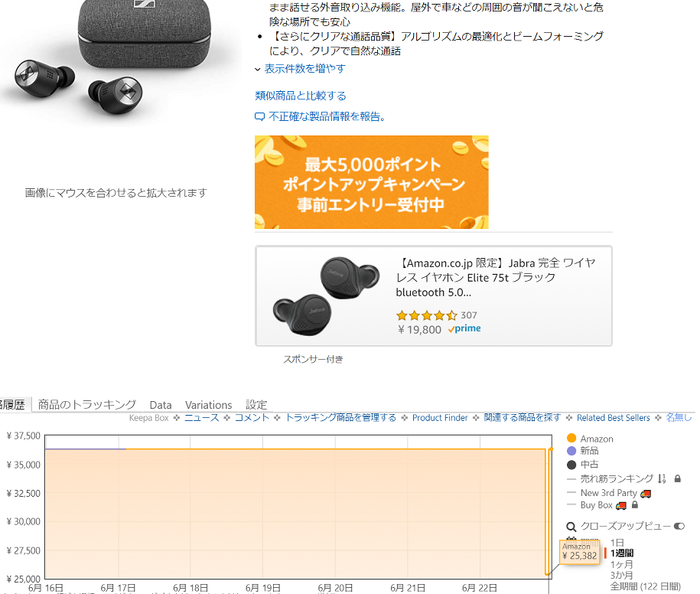Open the Related Best Sellers link
This screenshot has height=594, width=700.
point(614,418)
